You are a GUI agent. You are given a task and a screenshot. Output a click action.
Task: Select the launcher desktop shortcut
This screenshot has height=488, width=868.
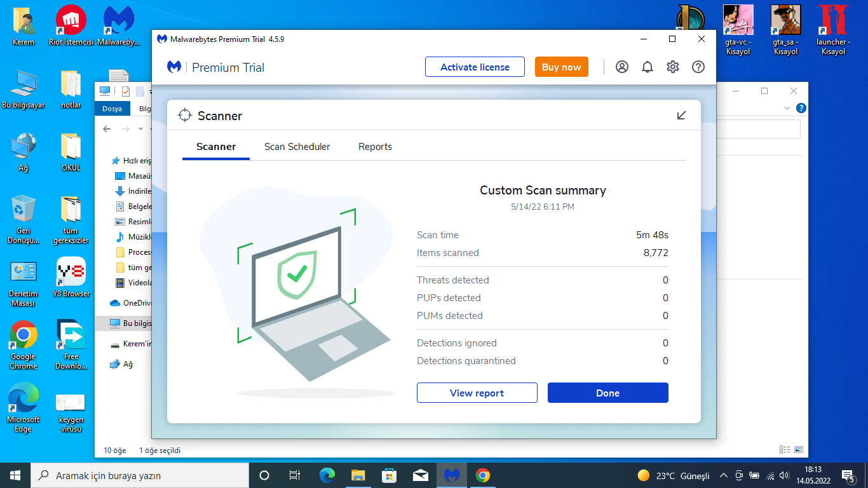click(833, 30)
